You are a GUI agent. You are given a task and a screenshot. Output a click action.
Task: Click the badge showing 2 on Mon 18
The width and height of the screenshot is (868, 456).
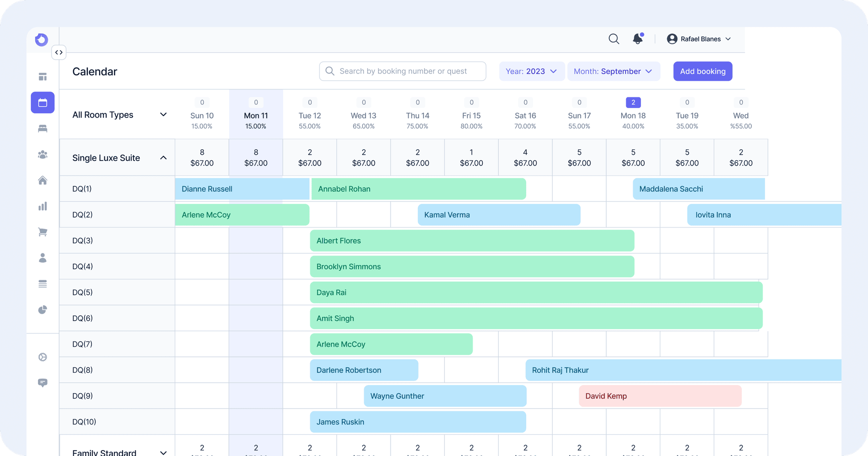tap(633, 102)
